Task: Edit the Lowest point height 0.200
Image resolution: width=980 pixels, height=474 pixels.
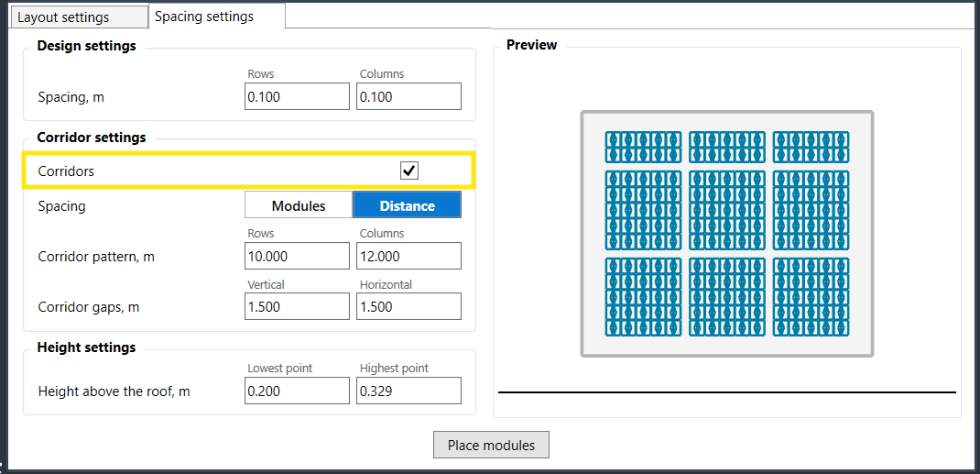Action: [297, 391]
